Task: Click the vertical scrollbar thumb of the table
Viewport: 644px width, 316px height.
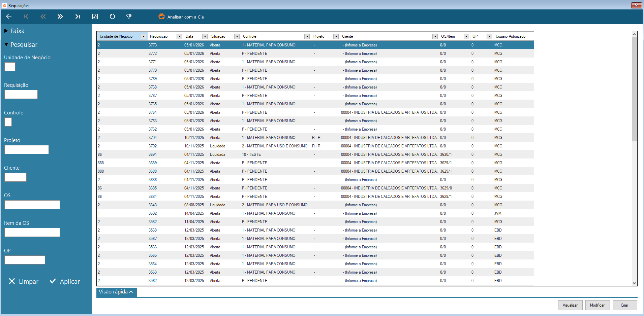Action: [x=635, y=89]
